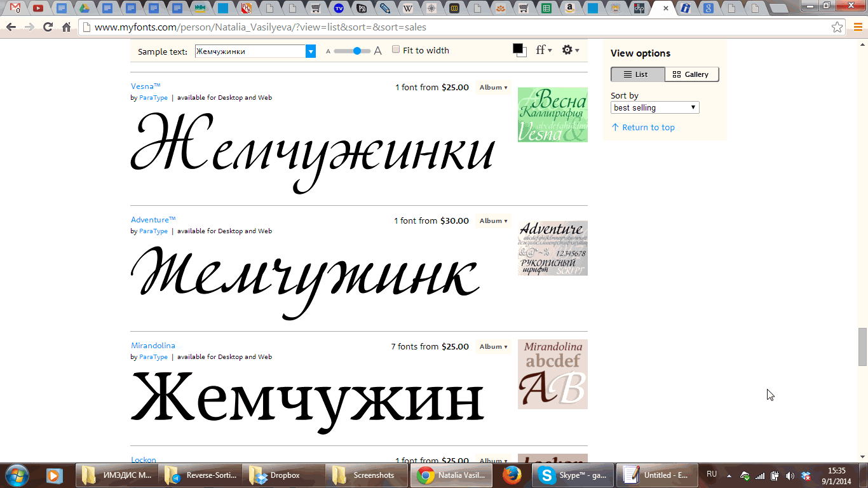
Task: Switch to the Google Sheets tab
Action: 546,8
